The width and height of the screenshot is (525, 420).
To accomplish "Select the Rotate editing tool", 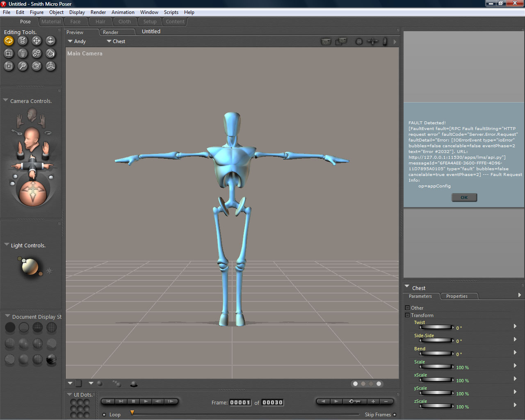I will (9, 41).
